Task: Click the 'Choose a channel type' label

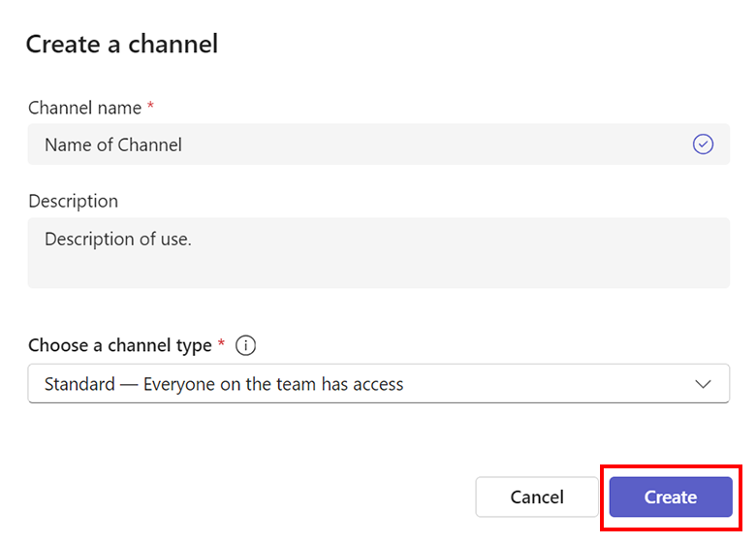Action: tap(119, 345)
